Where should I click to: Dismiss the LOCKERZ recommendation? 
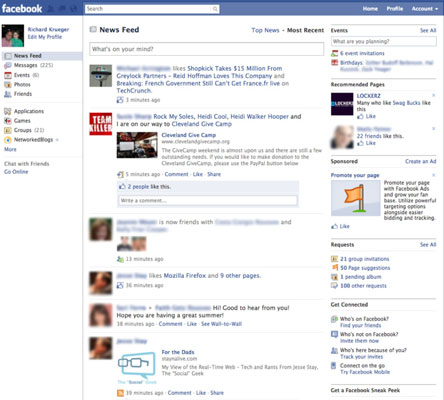click(x=434, y=96)
